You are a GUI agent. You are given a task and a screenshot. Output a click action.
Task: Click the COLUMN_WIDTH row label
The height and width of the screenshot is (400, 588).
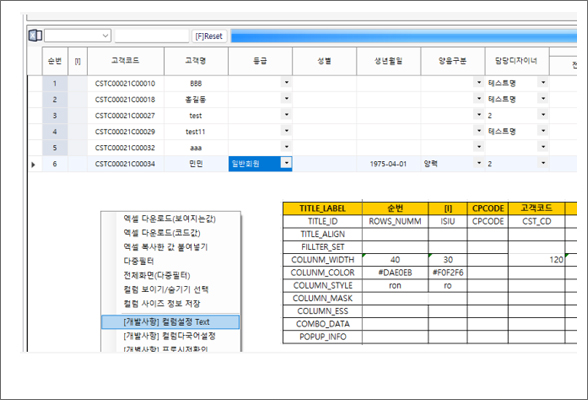[x=322, y=260]
